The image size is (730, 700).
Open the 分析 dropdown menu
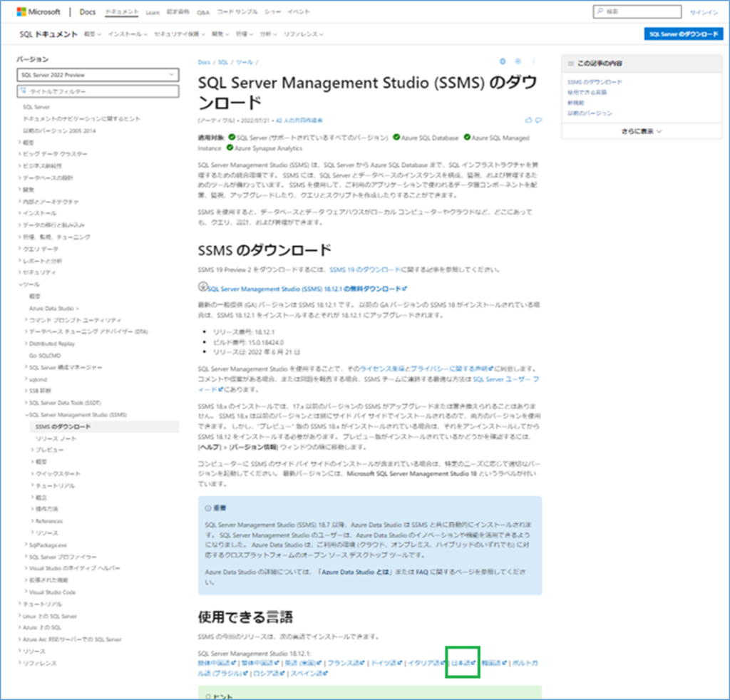[x=268, y=34]
